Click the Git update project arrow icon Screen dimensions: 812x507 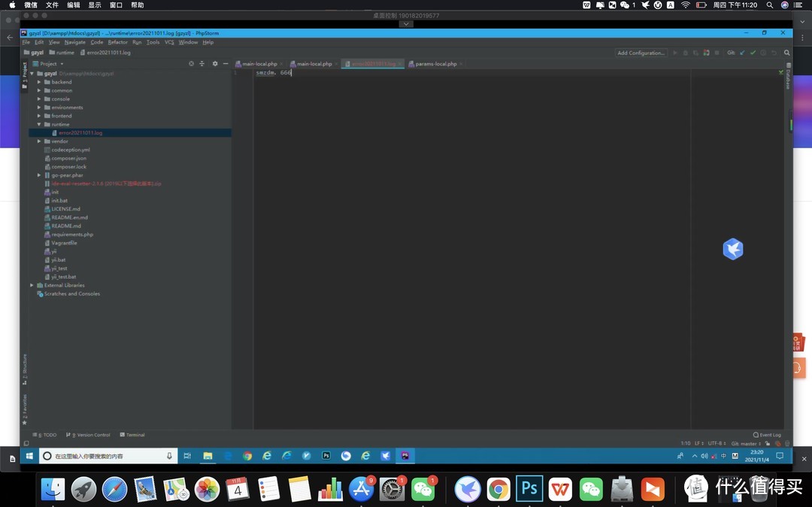[742, 53]
